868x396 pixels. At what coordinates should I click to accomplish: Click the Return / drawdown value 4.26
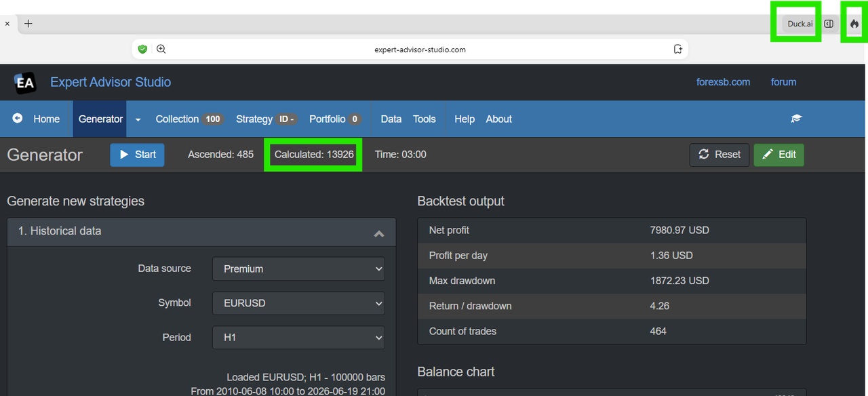660,306
